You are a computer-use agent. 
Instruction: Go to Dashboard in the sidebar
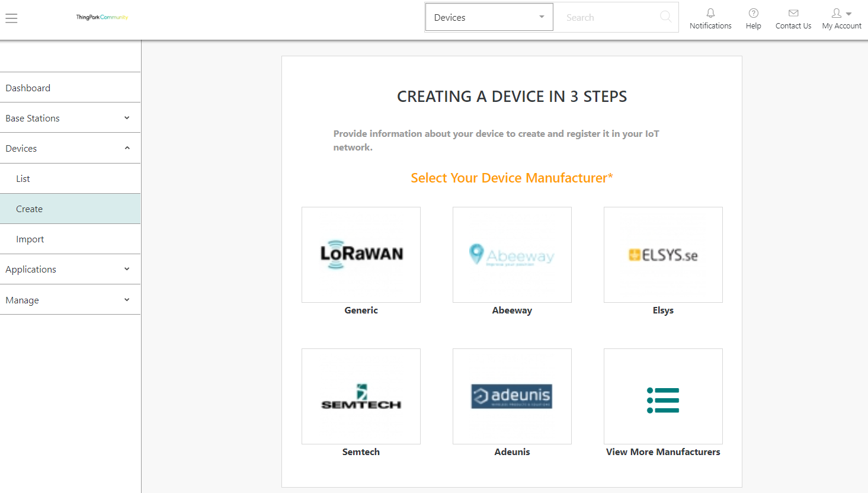click(71, 88)
